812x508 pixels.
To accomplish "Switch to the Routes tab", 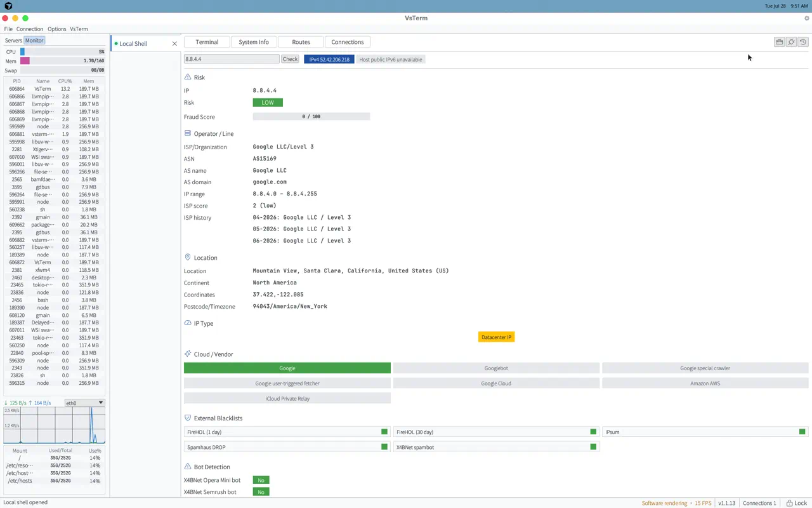I will pos(301,42).
